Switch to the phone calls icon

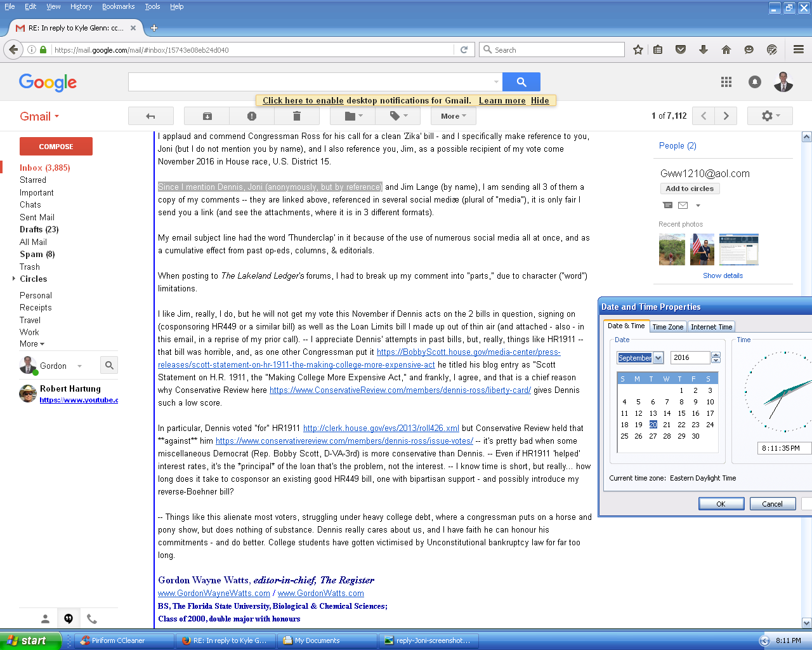[x=92, y=619]
